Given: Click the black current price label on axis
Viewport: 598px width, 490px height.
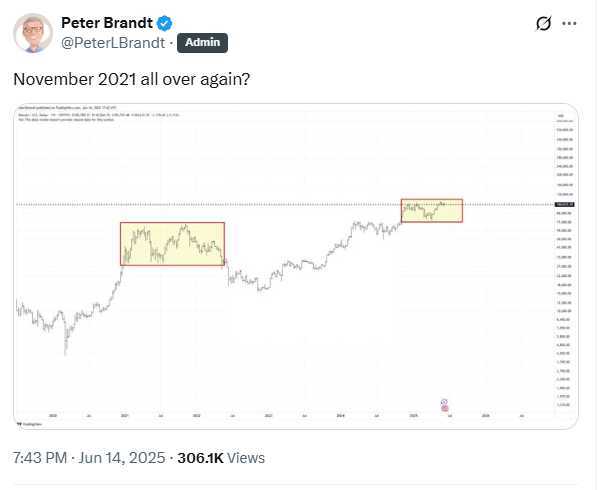Looking at the screenshot, I should click(x=565, y=205).
